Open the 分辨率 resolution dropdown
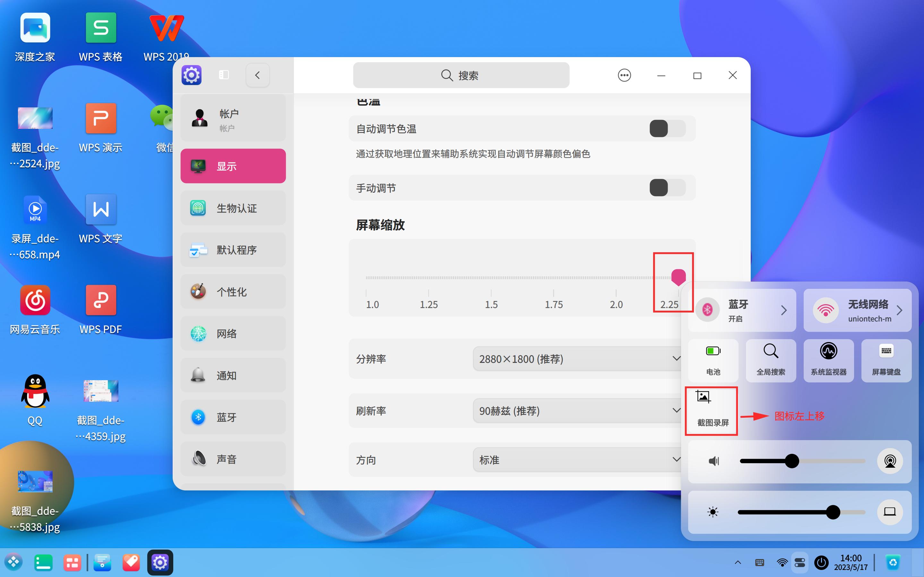Image resolution: width=924 pixels, height=577 pixels. [577, 359]
